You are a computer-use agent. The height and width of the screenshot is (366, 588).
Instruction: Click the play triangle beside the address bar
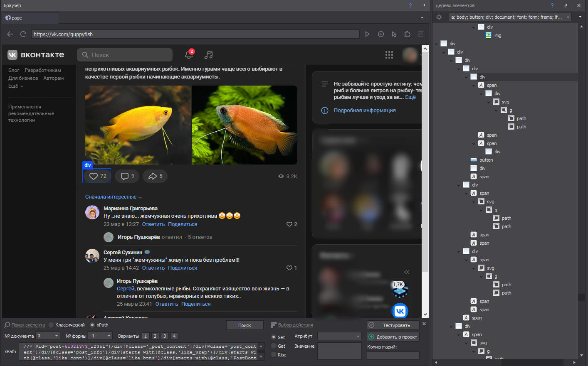pos(367,34)
